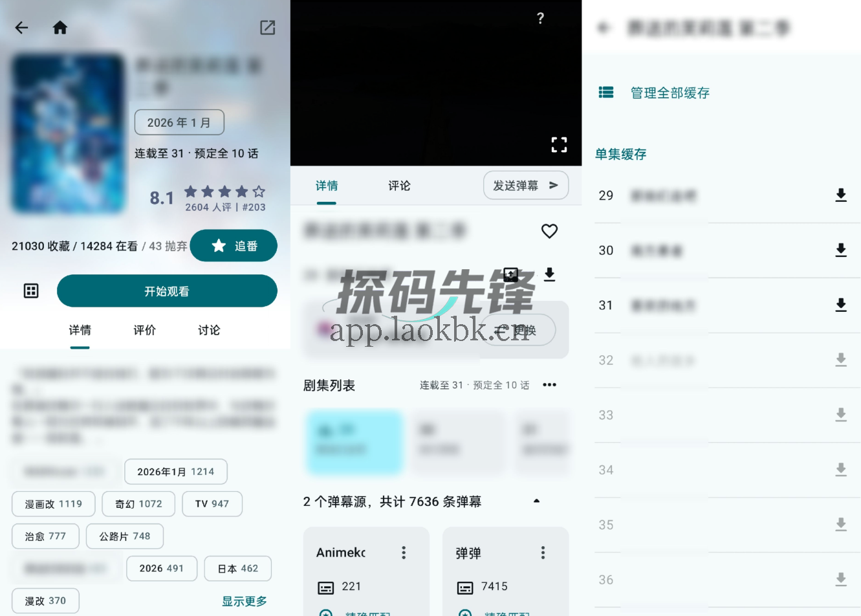Tap the 开始观看 button
Screen dimensions: 861x616
(x=167, y=291)
